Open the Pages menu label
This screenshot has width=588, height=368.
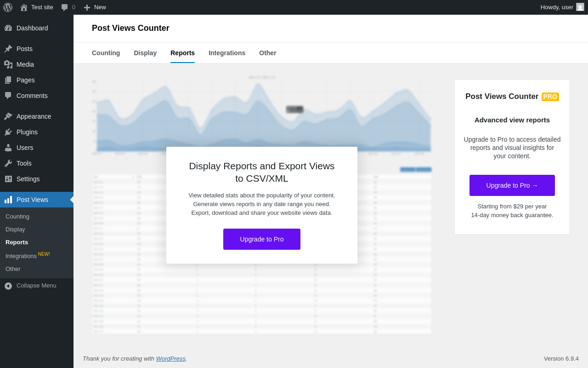point(26,80)
